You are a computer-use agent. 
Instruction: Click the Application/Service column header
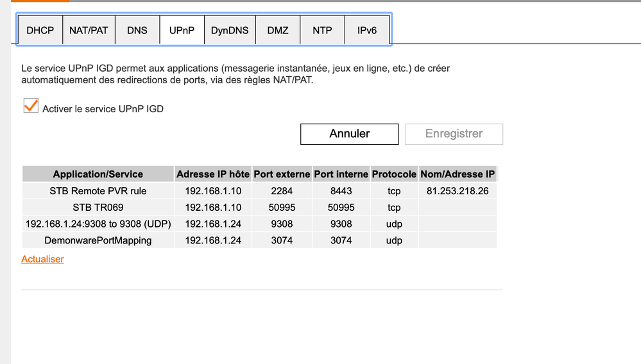(98, 174)
